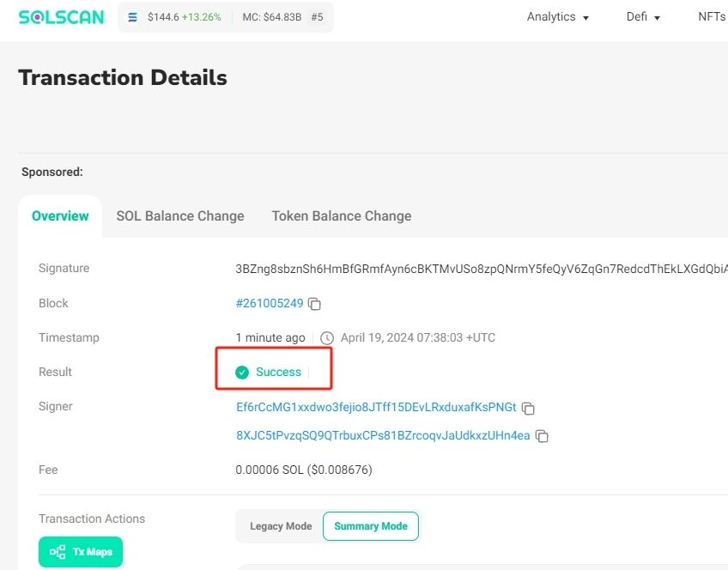Click the Solscan logo
The image size is (728, 570).
62,17
